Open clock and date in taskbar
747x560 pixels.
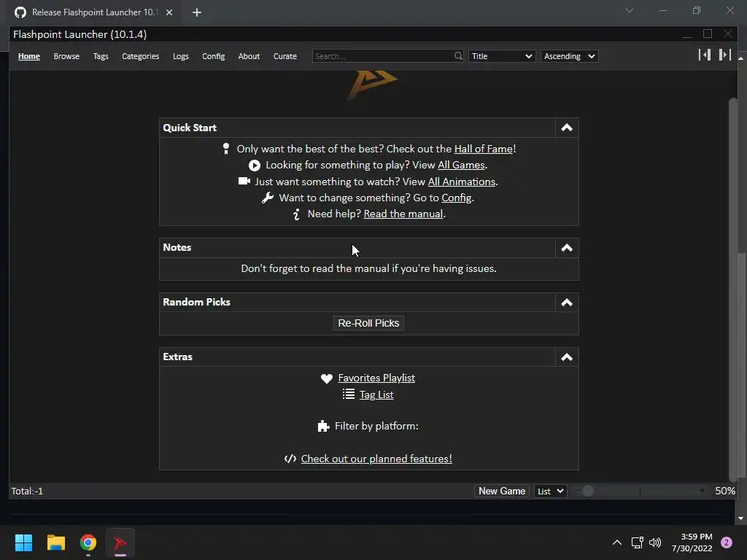pyautogui.click(x=692, y=542)
